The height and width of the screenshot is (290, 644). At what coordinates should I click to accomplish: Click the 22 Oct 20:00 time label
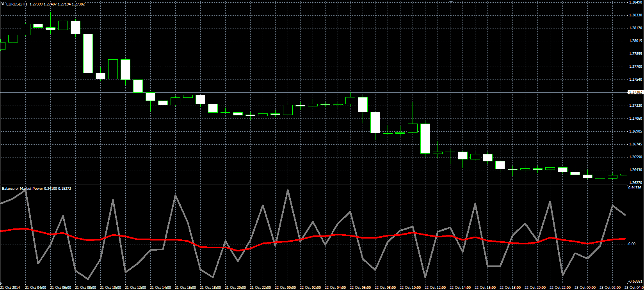coord(535,288)
